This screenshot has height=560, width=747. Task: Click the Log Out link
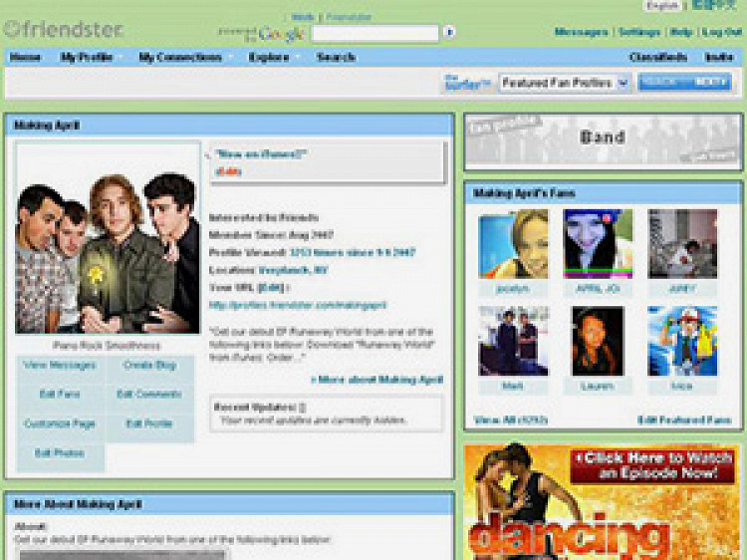click(x=721, y=33)
